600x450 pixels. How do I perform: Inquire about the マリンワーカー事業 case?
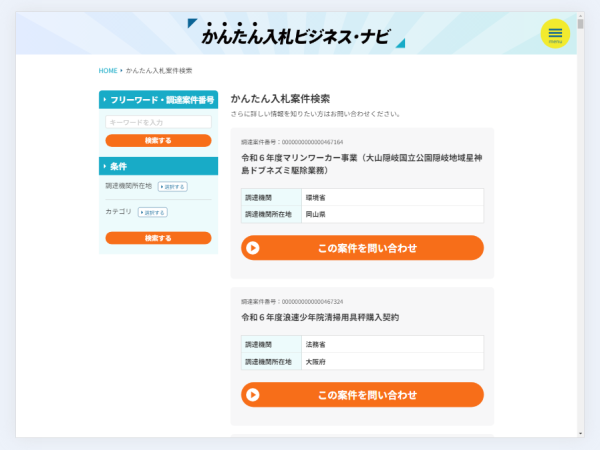[362, 248]
